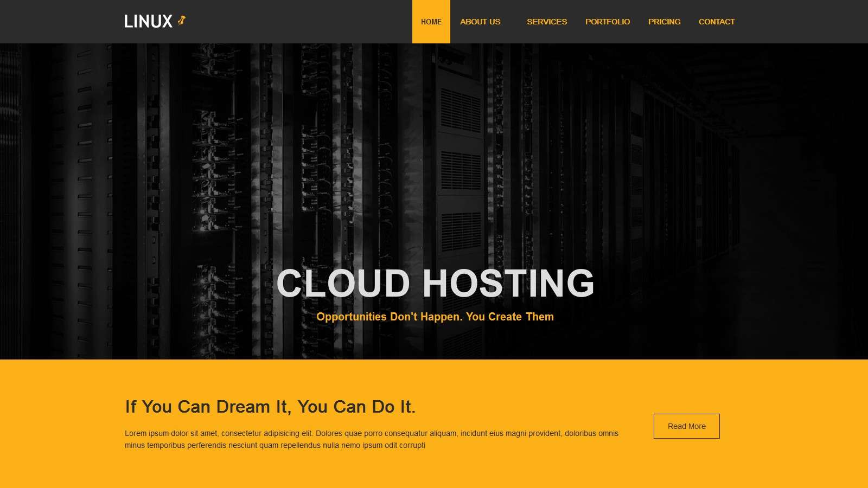This screenshot has width=868, height=488.
Task: Click the HOSTING word in the hero title
Action: pos(508,284)
